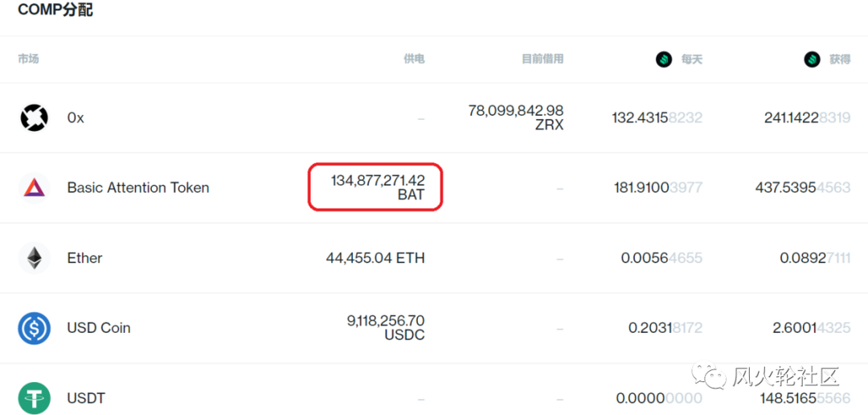This screenshot has width=868, height=415.
Task: Sort by the 目前借用 column header
Action: [x=542, y=59]
